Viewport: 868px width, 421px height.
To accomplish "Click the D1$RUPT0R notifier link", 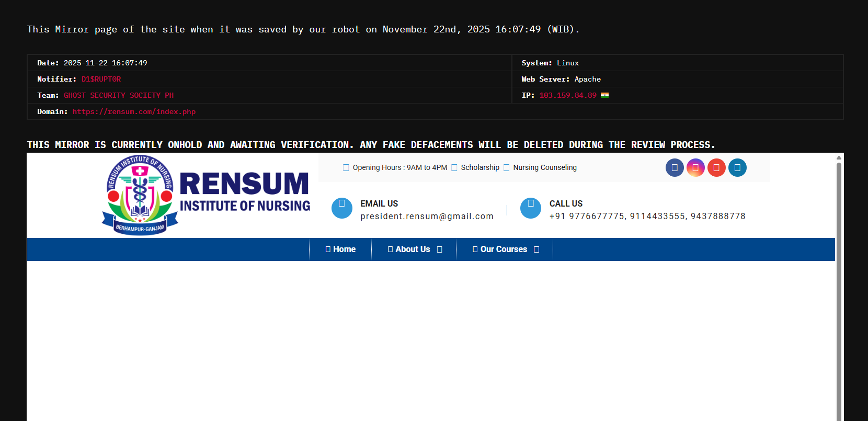I will 101,79.
